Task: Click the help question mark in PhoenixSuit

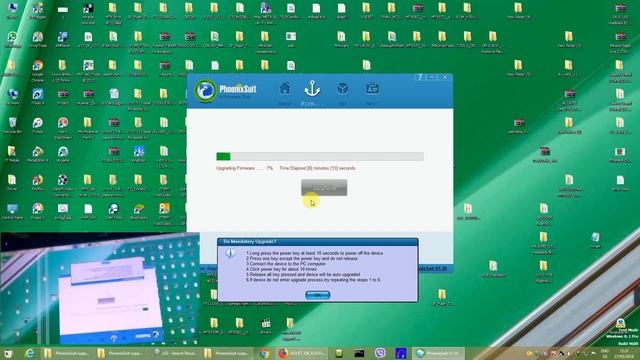Action: [420, 77]
